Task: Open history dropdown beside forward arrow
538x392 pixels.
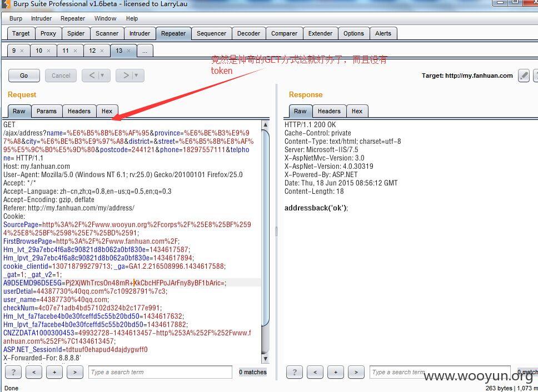Action: click(x=137, y=76)
